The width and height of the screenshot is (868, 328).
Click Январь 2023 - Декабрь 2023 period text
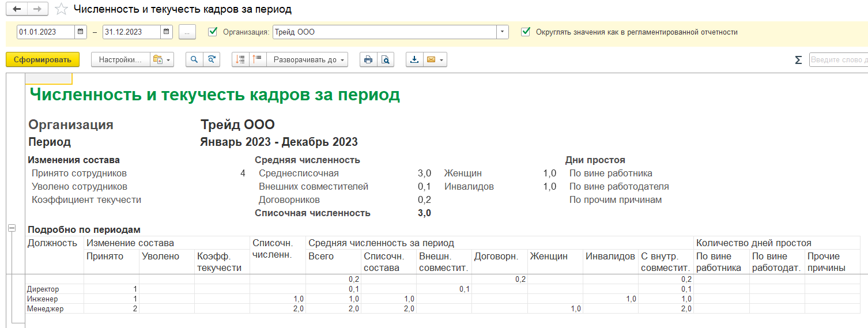tap(279, 142)
